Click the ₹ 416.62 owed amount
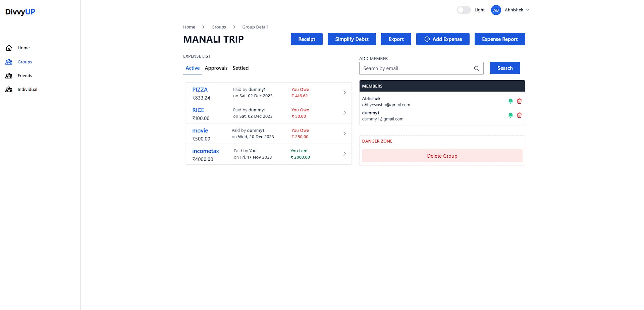 click(x=300, y=96)
